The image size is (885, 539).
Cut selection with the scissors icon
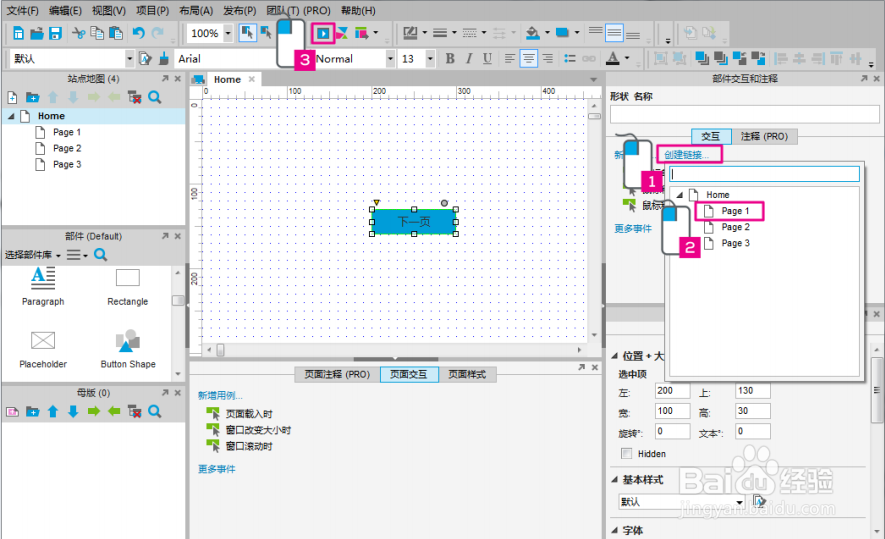pos(78,33)
